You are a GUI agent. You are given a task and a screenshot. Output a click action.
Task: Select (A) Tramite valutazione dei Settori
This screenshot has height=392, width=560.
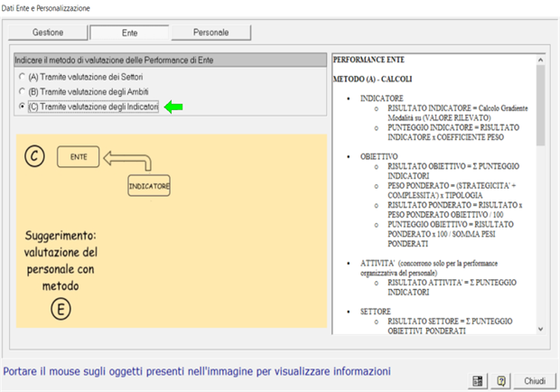(23, 78)
